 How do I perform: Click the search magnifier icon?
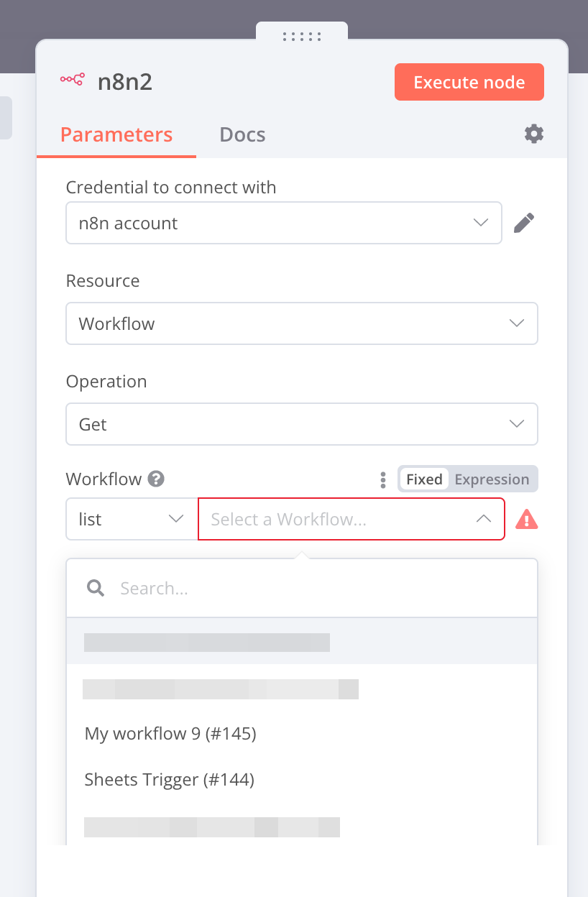click(x=96, y=589)
